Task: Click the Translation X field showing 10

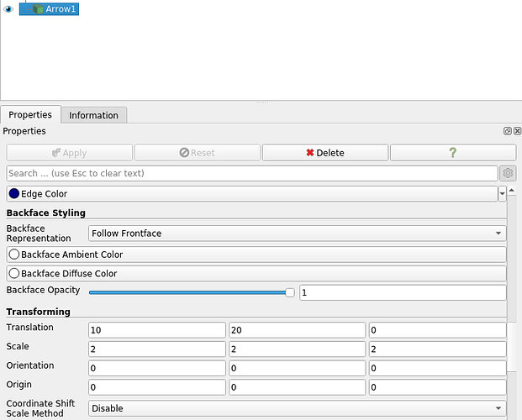Action: 156,330
